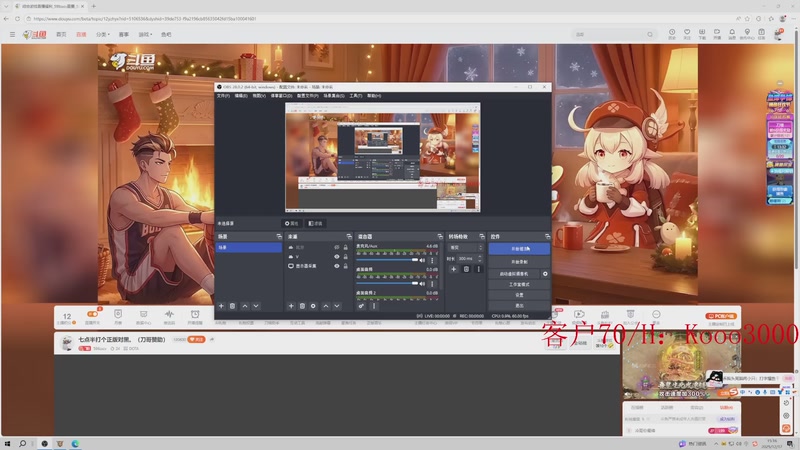Viewport: 800px width, 450px height.
Task: Lock the first source in Sources list
Action: (x=345, y=247)
